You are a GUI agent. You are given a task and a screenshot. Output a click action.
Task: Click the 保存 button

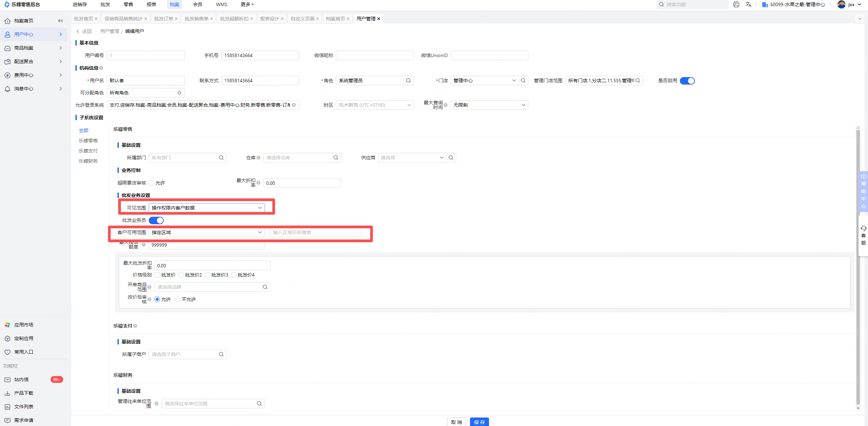(479, 422)
